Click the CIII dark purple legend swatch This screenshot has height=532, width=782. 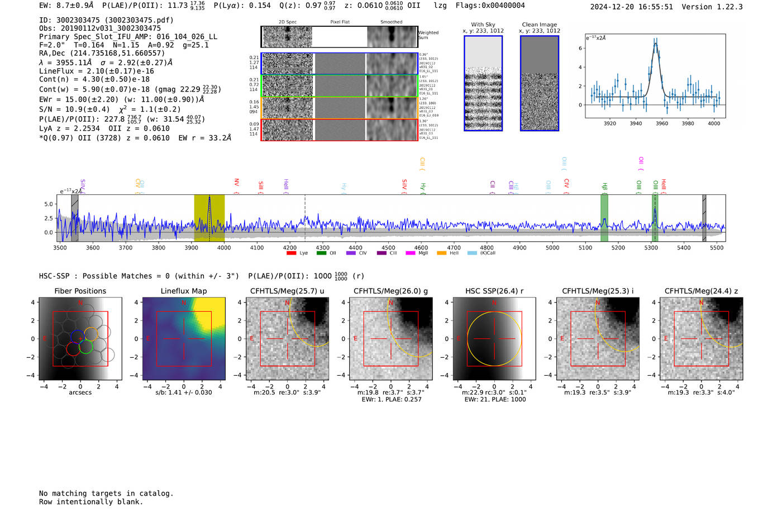382,253
